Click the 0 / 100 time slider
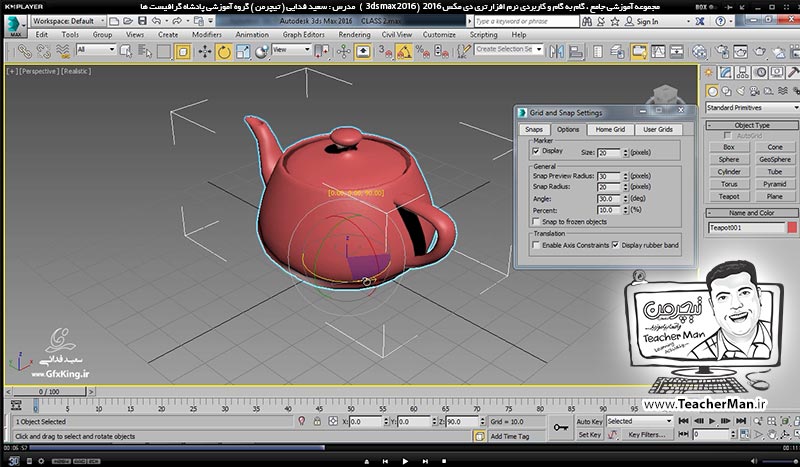This screenshot has height=467, width=800. tap(49, 391)
